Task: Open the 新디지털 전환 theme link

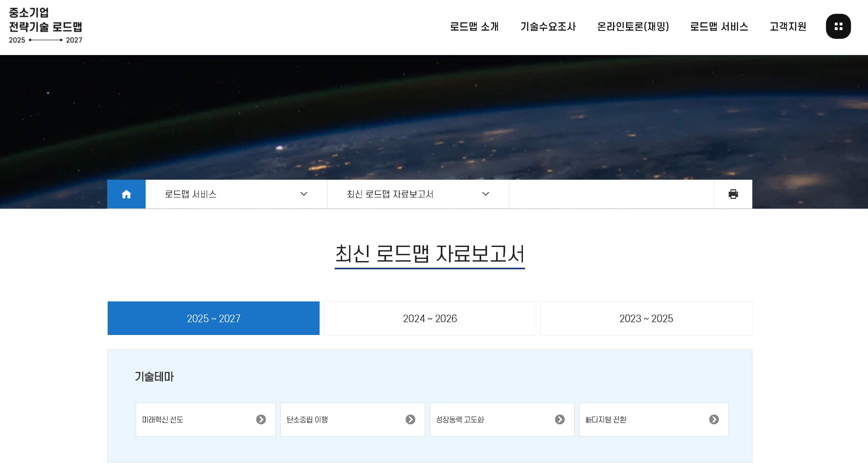Action: pyautogui.click(x=606, y=420)
